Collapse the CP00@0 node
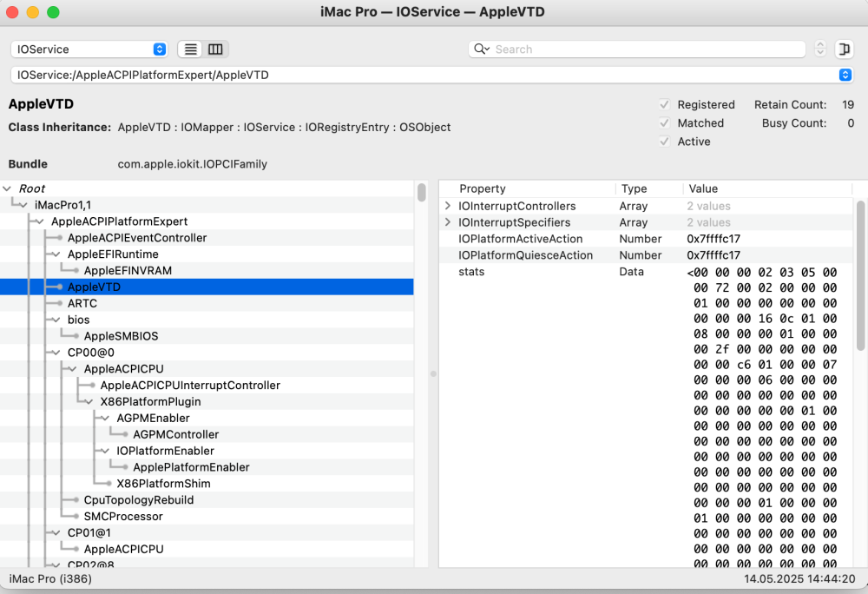 (x=56, y=353)
